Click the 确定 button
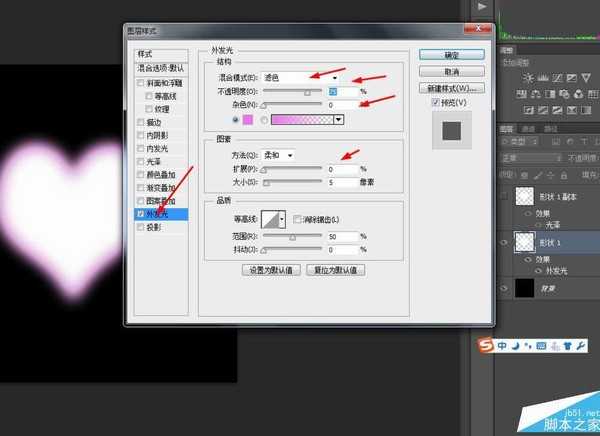The image size is (600, 436). pyautogui.click(x=452, y=54)
